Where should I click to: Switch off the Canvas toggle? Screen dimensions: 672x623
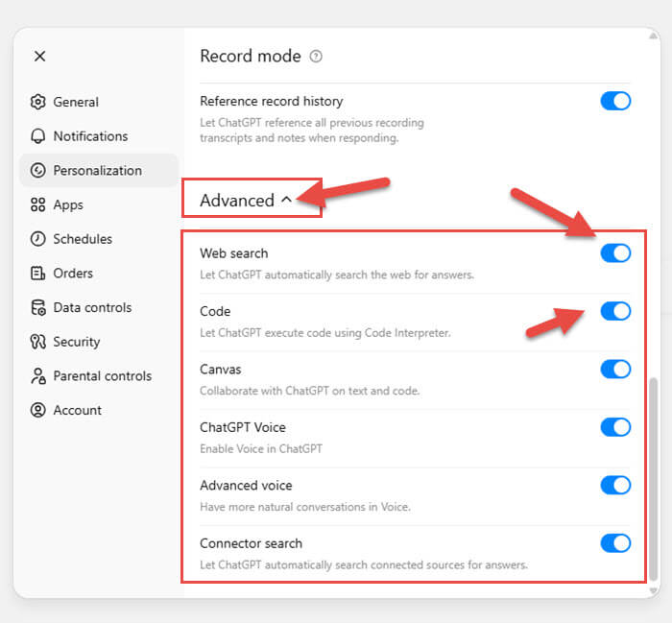[x=615, y=370]
